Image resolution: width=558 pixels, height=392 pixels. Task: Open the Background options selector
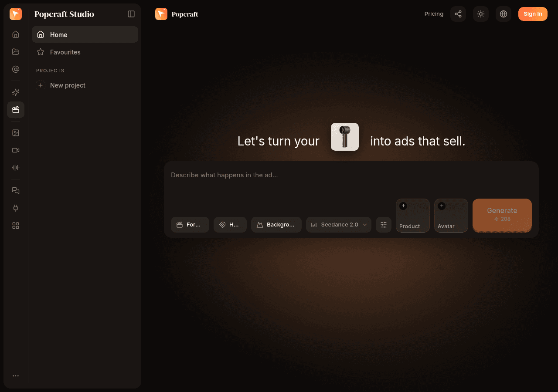click(276, 225)
